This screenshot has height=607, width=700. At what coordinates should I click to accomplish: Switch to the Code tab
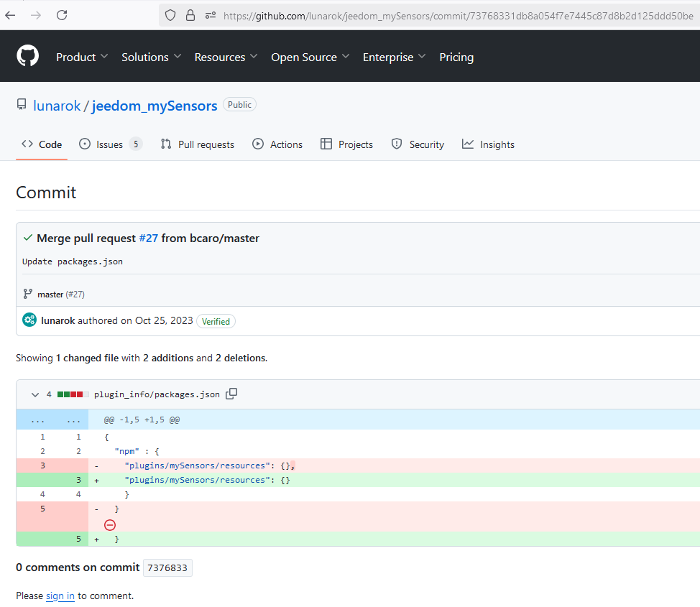(42, 144)
